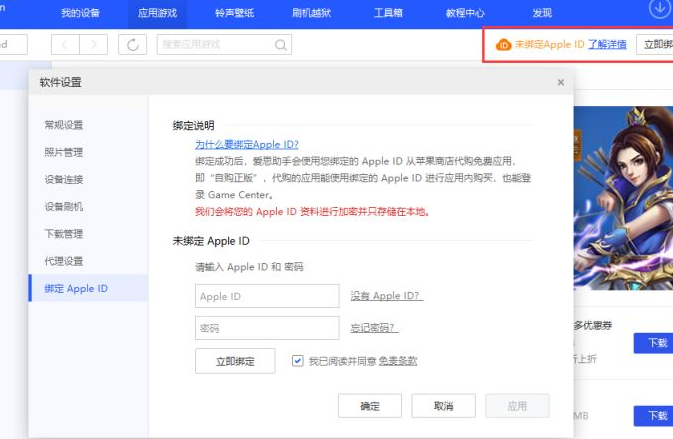Open the 为什么要绑定Apple ID? link
673x439 pixels.
[x=247, y=145]
